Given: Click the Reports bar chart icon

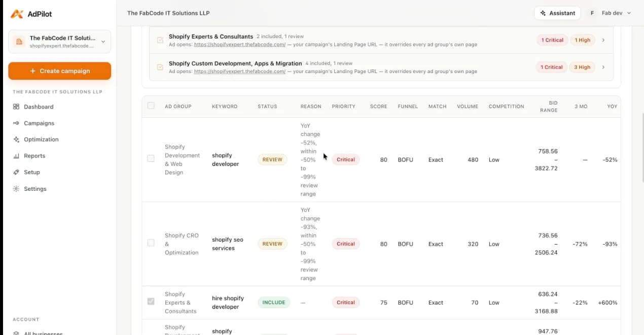Looking at the screenshot, I should [x=16, y=156].
